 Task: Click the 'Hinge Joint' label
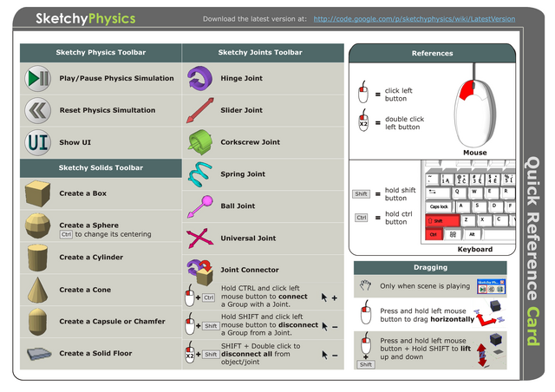[x=241, y=78]
